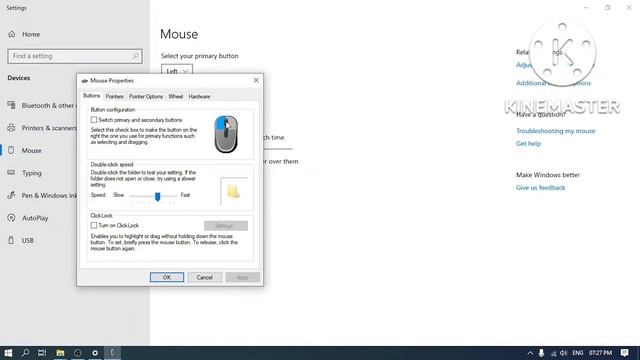This screenshot has height=360, width=640.
Task: Open Bluetooth & other devices settings
Action: coord(42,105)
